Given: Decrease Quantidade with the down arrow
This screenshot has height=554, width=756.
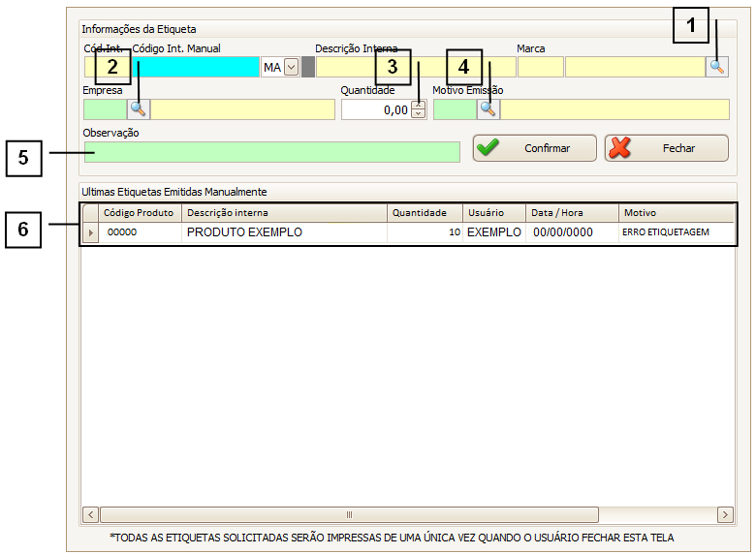Looking at the screenshot, I should point(419,113).
